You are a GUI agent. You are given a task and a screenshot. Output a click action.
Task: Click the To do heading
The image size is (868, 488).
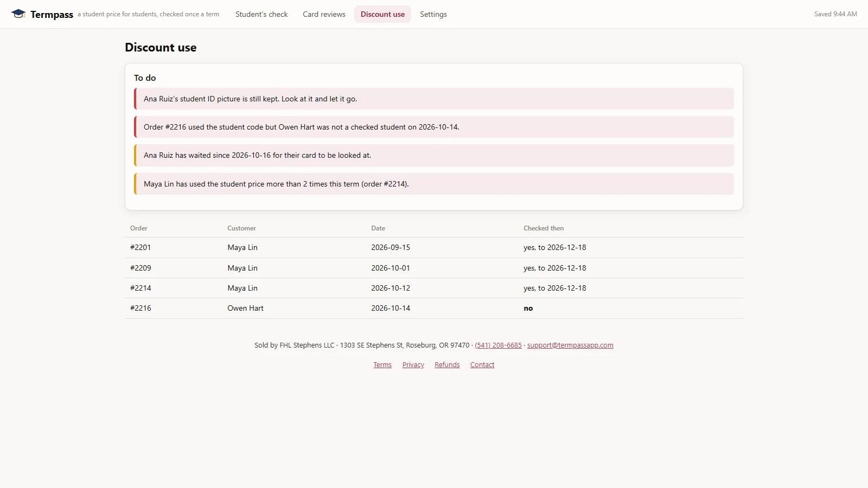pos(145,78)
